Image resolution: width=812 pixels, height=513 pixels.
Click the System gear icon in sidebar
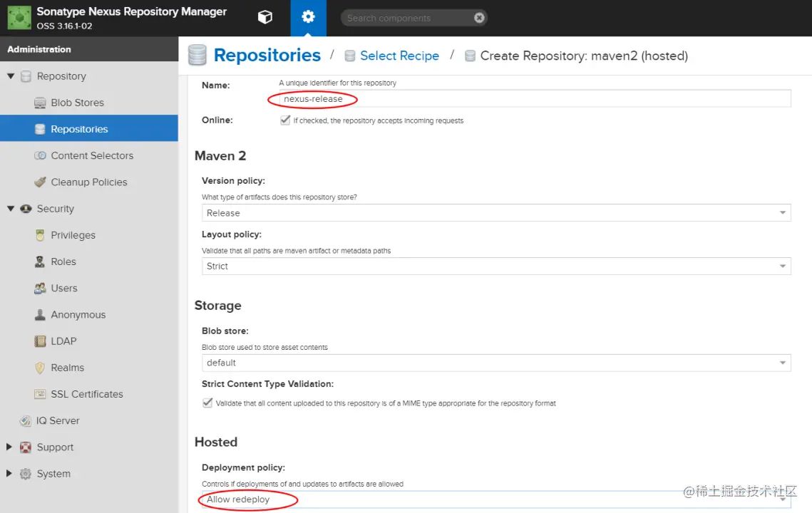coord(26,474)
